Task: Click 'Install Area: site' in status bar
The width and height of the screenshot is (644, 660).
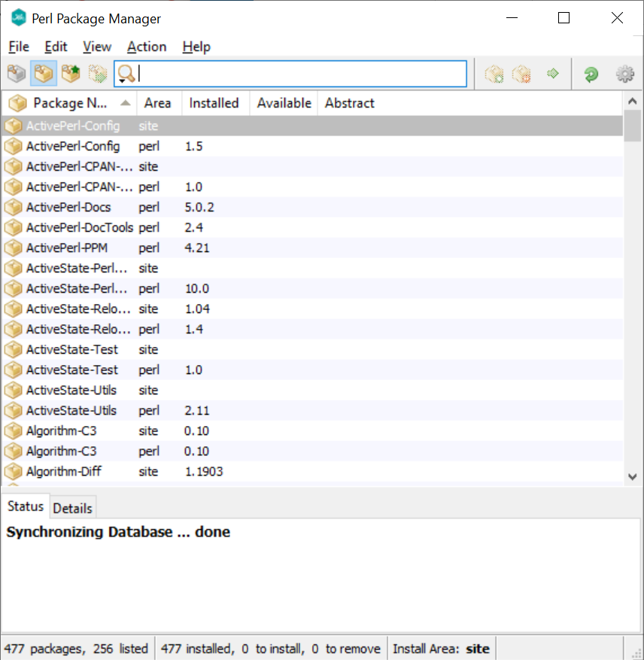Action: coord(441,649)
